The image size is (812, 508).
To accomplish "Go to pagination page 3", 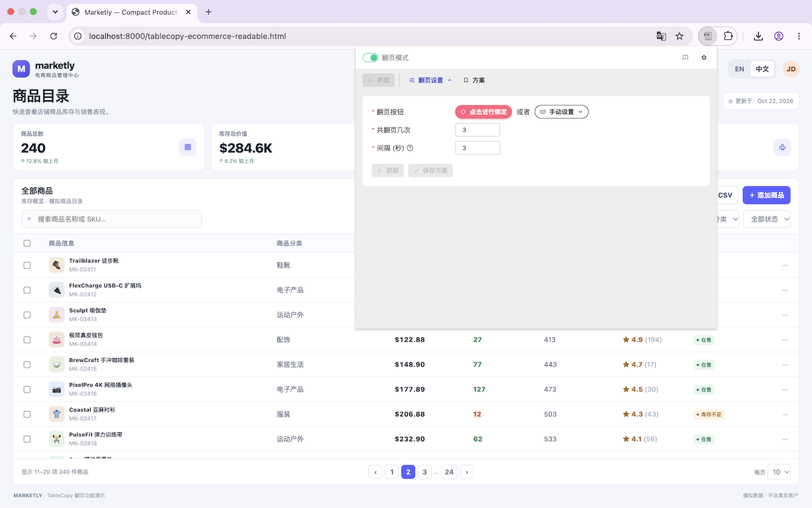I will point(424,472).
